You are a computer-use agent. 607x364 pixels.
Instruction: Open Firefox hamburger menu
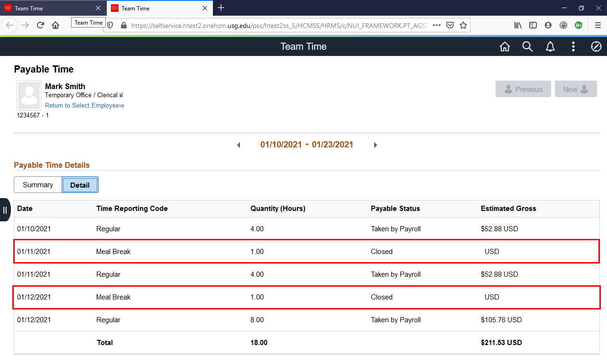click(598, 25)
